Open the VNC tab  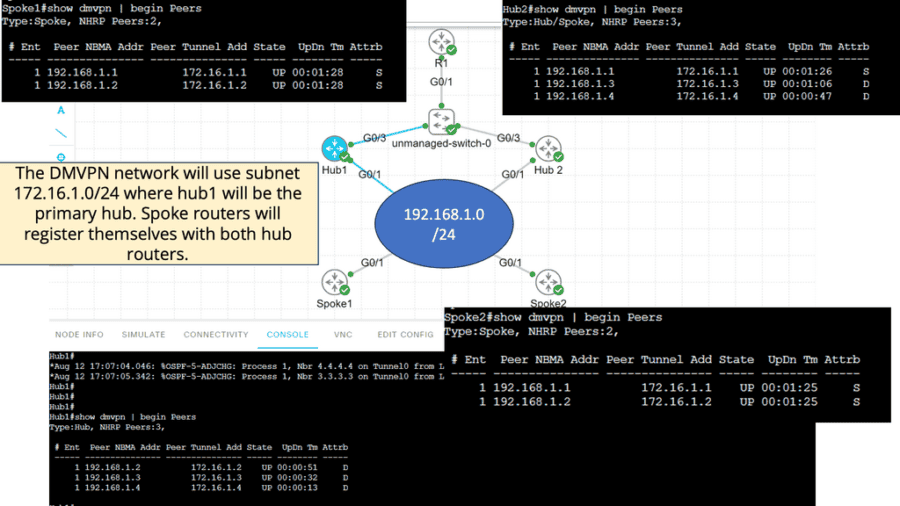343,334
